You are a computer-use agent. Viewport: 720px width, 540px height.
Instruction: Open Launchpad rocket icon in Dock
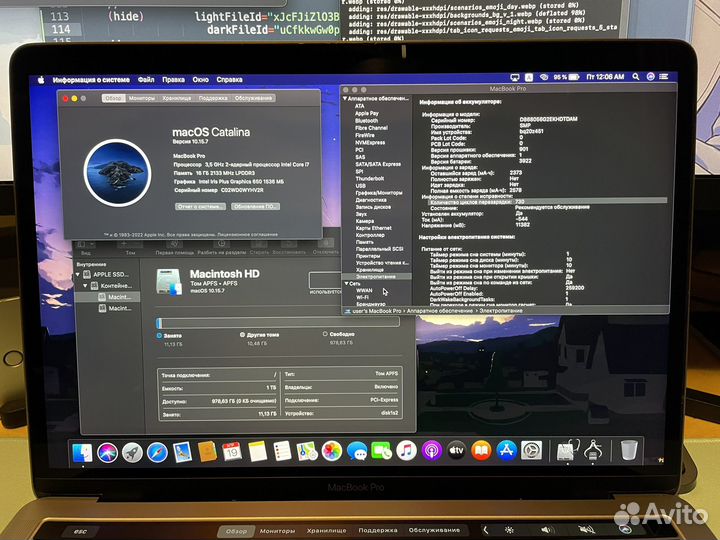132,453
